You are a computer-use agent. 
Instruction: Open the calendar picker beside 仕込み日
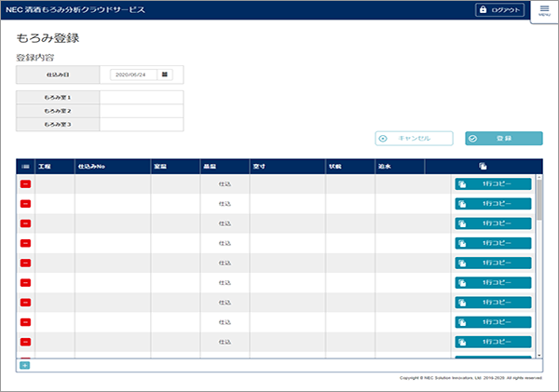(x=165, y=74)
